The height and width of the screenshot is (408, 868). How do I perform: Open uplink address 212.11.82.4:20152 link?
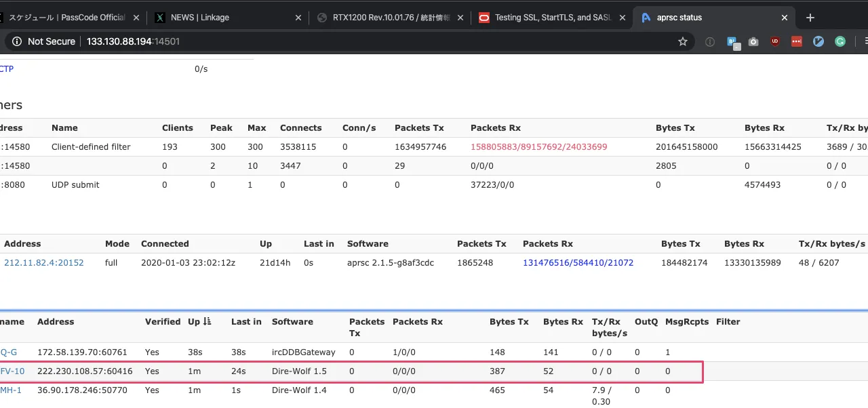click(x=44, y=262)
